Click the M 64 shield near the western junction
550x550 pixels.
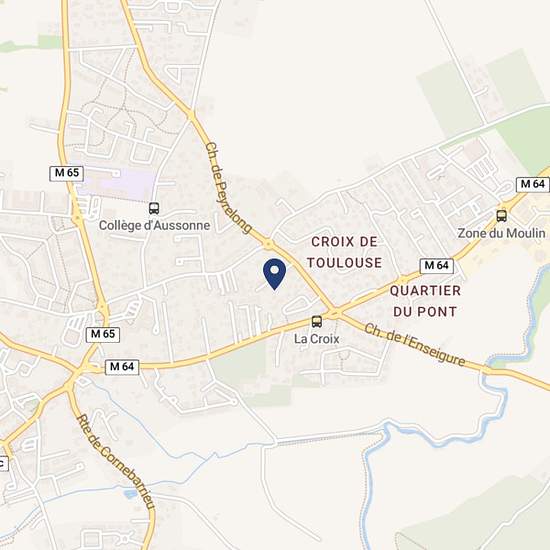click(x=122, y=367)
